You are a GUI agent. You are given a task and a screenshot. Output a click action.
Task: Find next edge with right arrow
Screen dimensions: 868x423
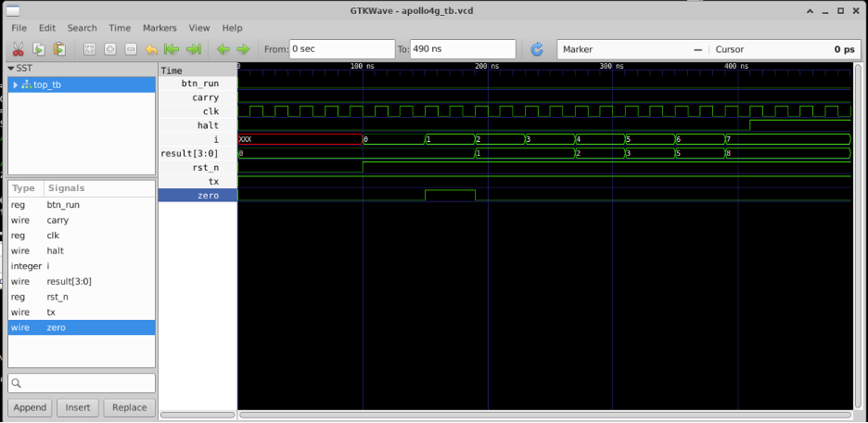pyautogui.click(x=243, y=49)
